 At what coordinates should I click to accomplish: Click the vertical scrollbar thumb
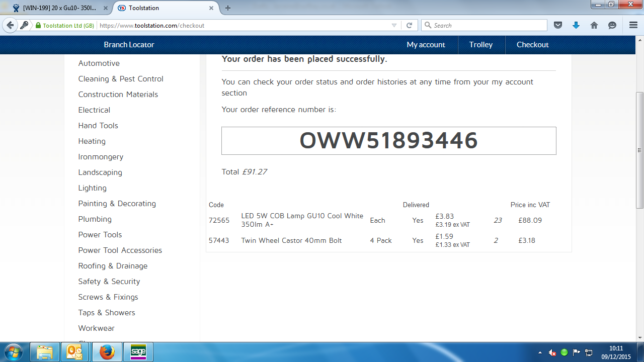[639, 150]
